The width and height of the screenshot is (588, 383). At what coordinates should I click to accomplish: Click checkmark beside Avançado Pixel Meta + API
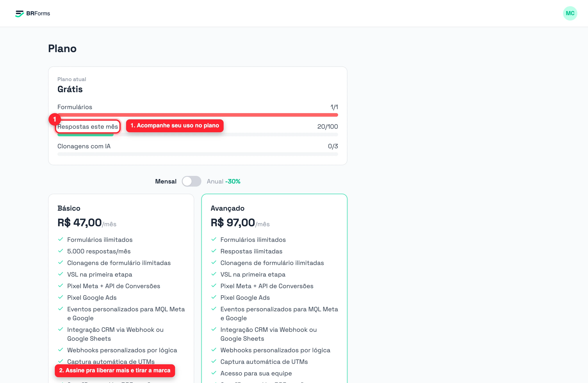tap(214, 286)
